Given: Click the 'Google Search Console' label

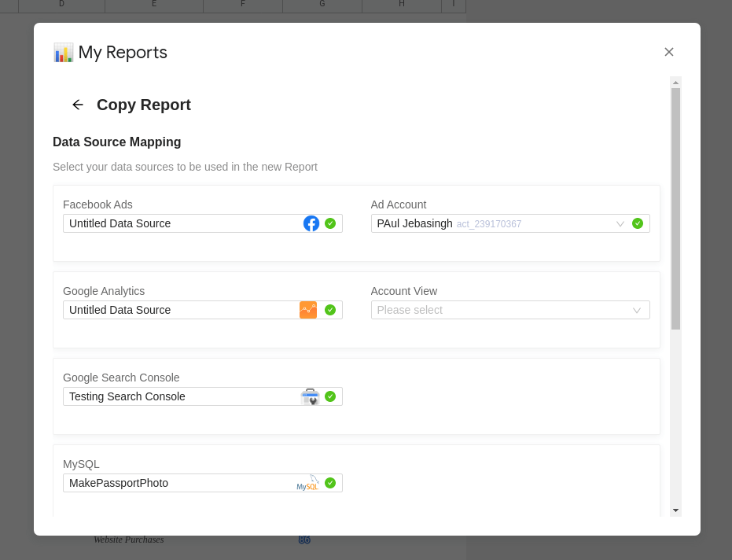Looking at the screenshot, I should tap(121, 378).
